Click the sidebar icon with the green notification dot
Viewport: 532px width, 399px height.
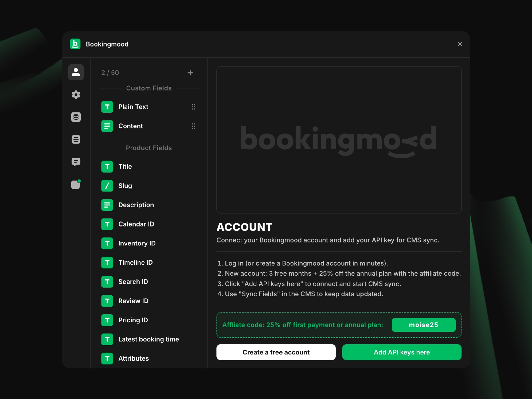(x=76, y=185)
